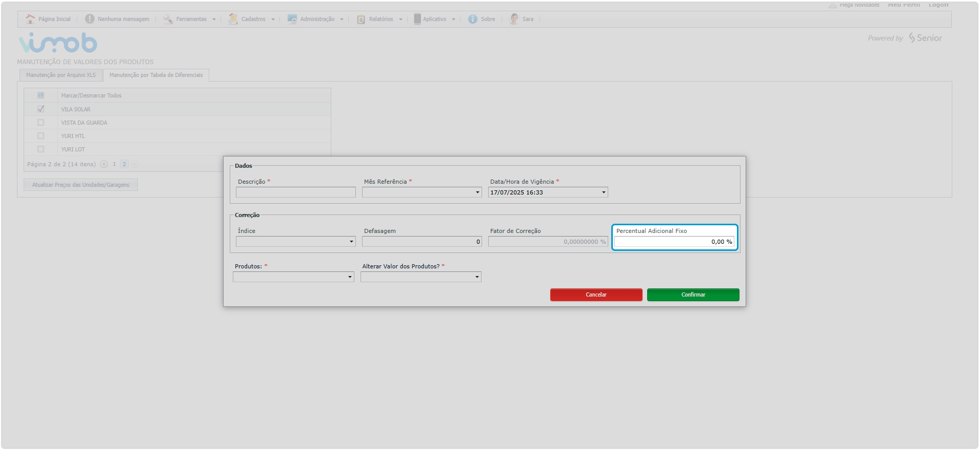Click the VISTA DA GUARDA row text
Image resolution: width=980 pixels, height=450 pixels.
point(84,123)
